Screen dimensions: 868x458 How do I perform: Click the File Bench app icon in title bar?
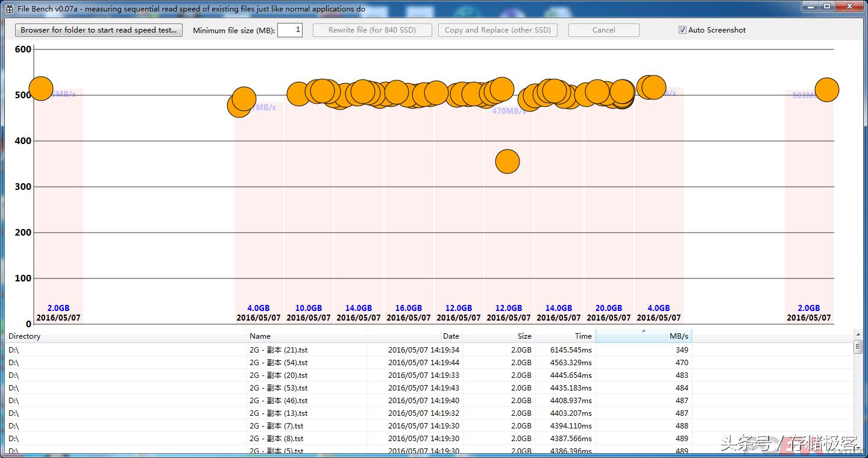click(10, 9)
